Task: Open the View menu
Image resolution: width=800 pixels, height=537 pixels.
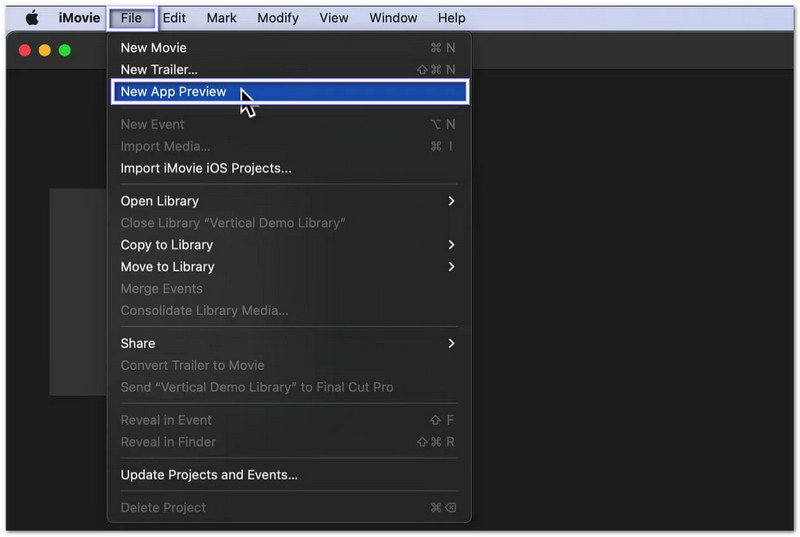Action: (x=334, y=18)
